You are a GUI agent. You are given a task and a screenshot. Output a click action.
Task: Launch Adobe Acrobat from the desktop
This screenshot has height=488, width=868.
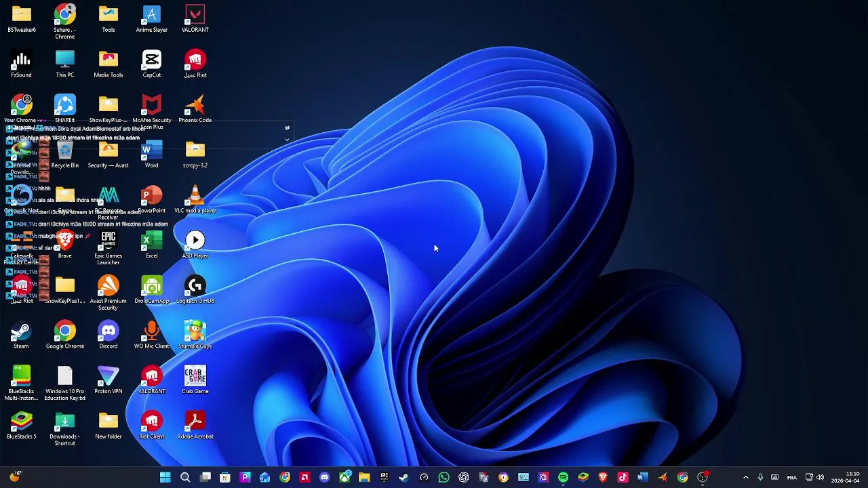195,426
